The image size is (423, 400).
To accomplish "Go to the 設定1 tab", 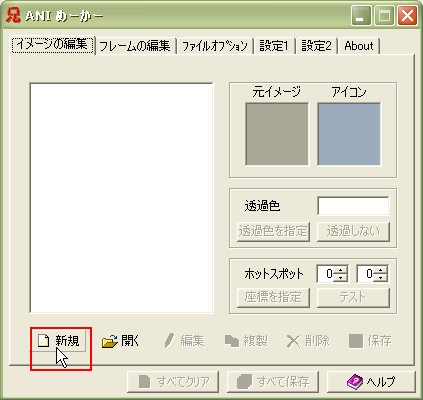I will tap(274, 46).
